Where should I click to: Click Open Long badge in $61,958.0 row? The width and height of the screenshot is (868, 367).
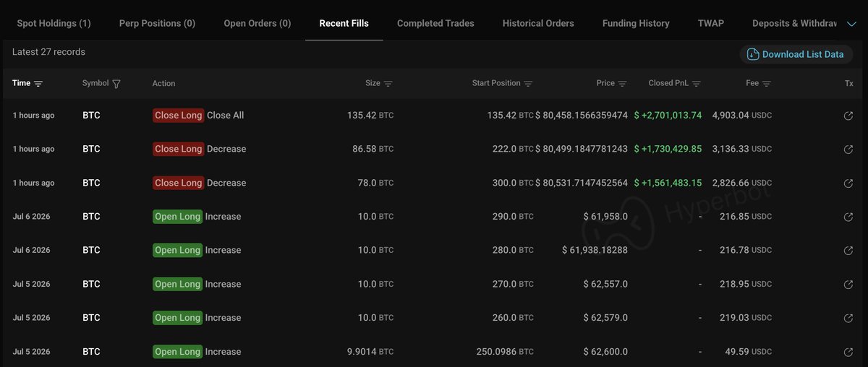(x=177, y=217)
